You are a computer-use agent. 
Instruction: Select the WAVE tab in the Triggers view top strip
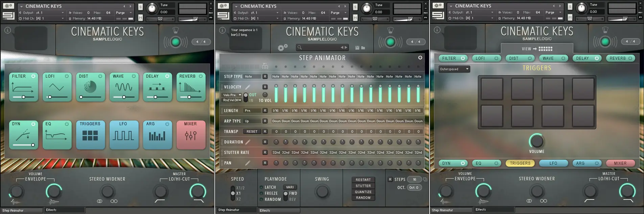tap(553, 58)
